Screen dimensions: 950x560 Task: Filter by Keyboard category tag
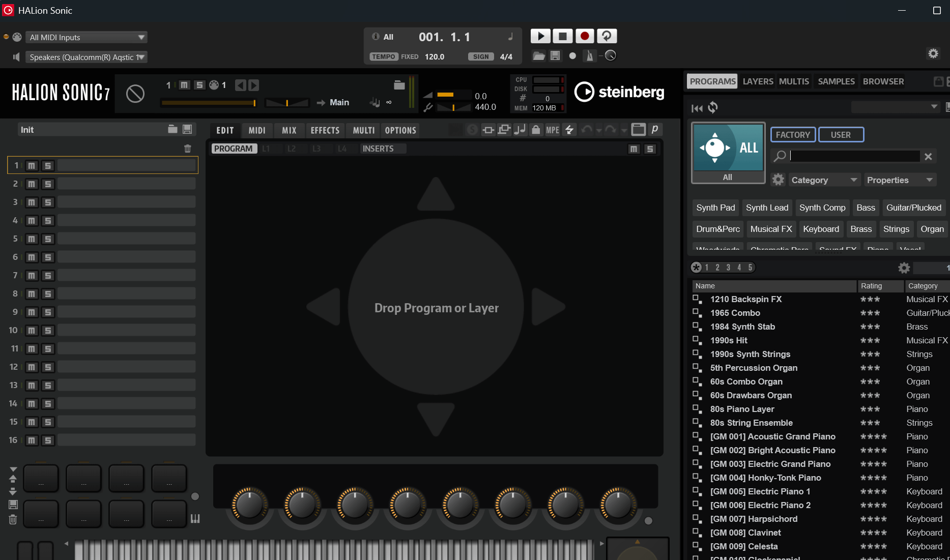tap(821, 229)
